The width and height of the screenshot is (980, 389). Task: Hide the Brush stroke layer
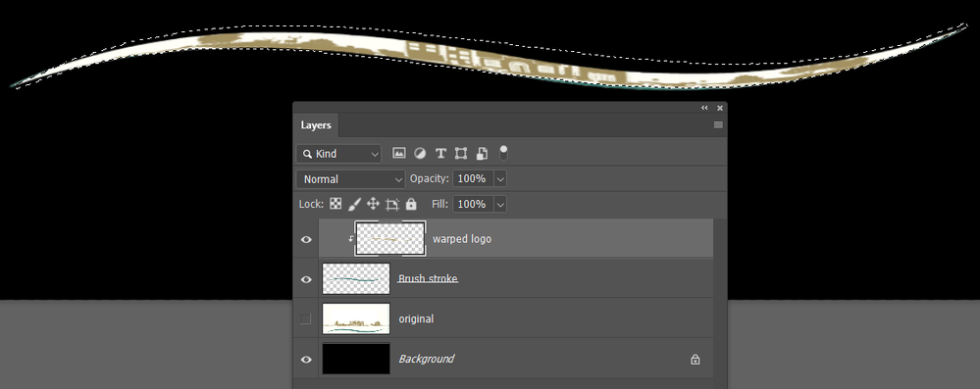[306, 279]
